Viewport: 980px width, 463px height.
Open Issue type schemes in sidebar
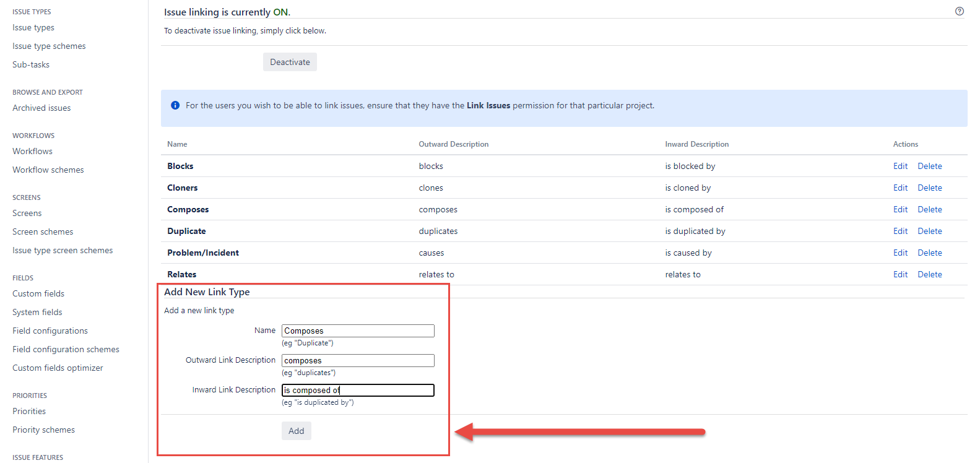tap(49, 46)
